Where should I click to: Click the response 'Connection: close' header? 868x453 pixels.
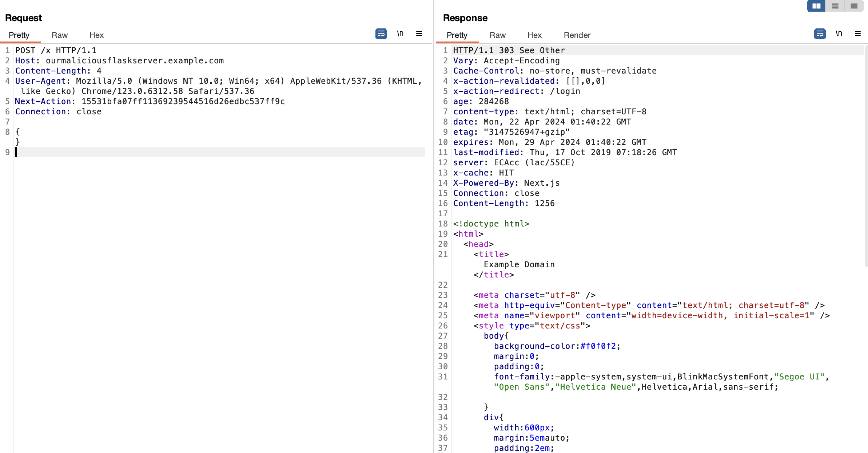(x=496, y=193)
